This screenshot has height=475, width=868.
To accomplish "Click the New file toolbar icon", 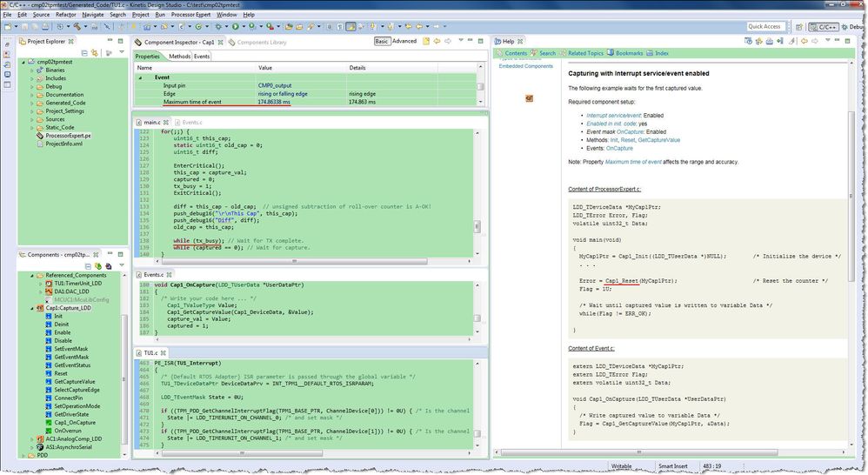I will click(x=8, y=26).
